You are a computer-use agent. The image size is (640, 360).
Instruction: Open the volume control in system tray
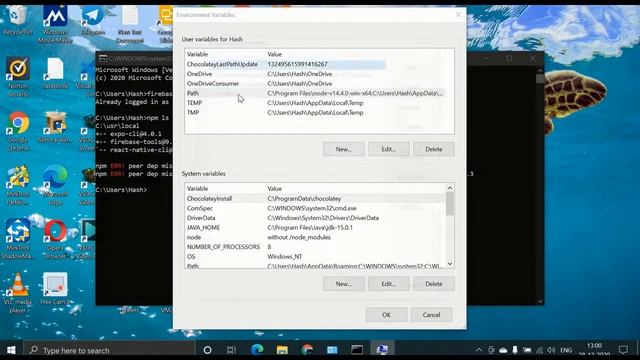point(551,350)
